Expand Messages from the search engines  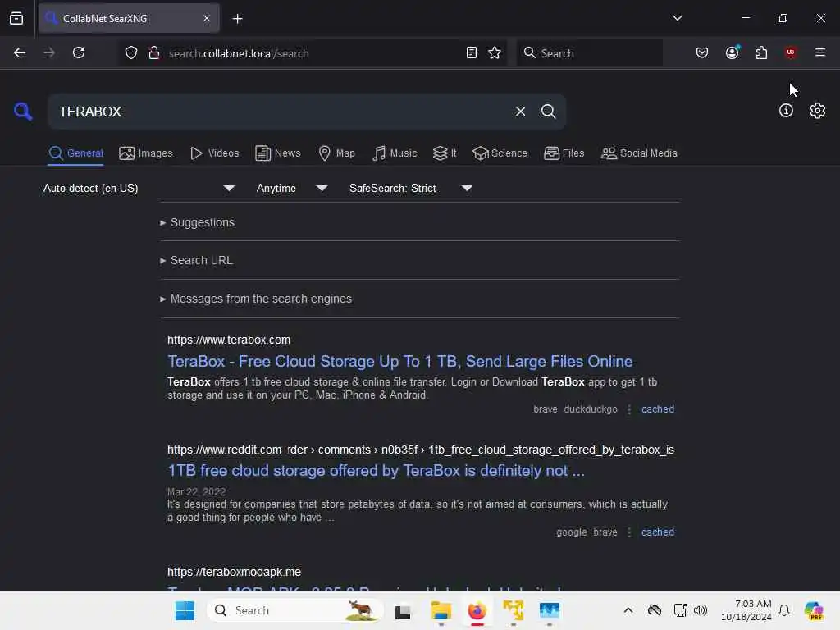click(256, 299)
